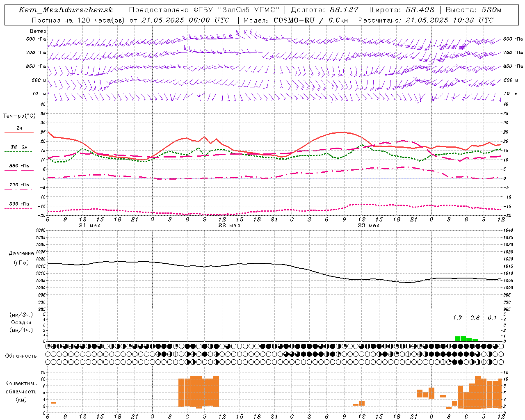The width and height of the screenshot is (525, 420).
Task: Click the 0.1 precipitation total
Action: coord(492,317)
